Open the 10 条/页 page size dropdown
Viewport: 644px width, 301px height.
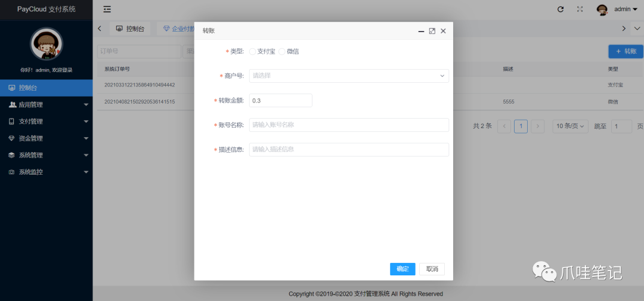coord(571,126)
